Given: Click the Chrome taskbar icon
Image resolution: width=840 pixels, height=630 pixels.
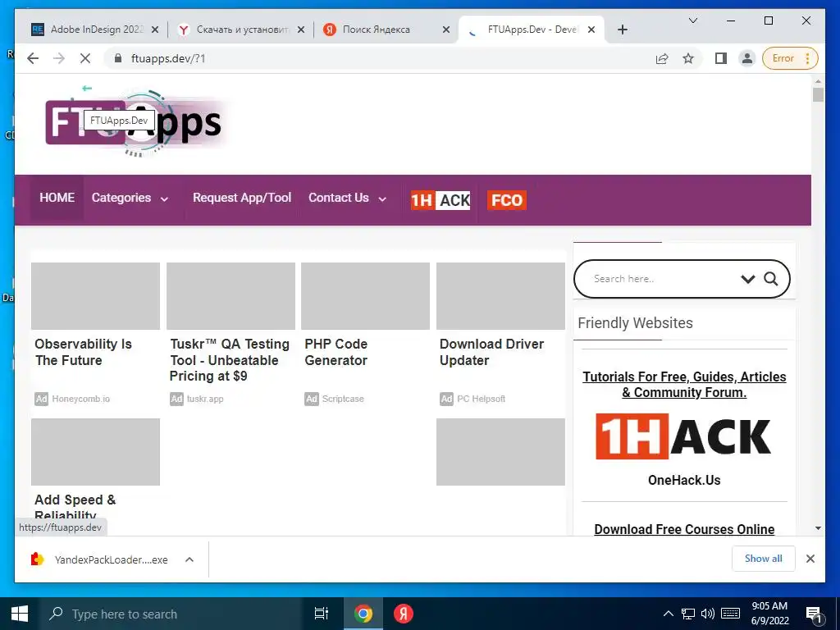Looking at the screenshot, I should point(363,614).
